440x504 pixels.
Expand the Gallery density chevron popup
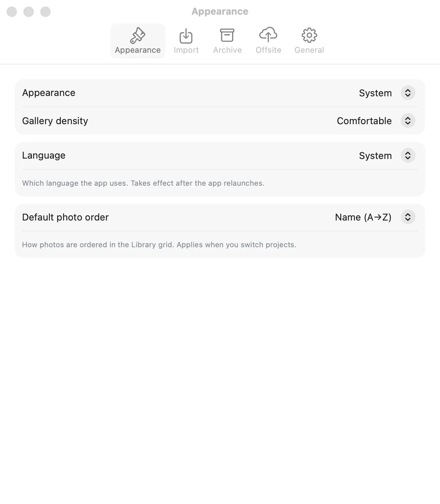click(408, 121)
